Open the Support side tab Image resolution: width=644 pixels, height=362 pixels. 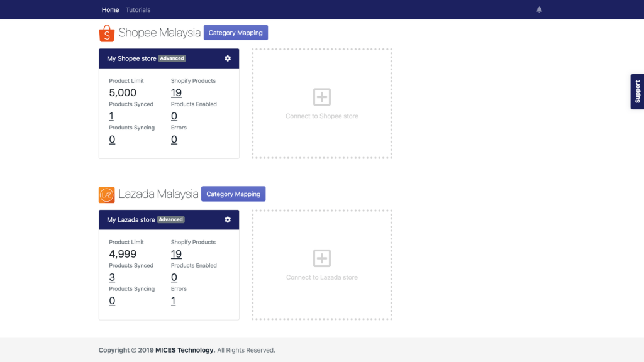pyautogui.click(x=636, y=92)
